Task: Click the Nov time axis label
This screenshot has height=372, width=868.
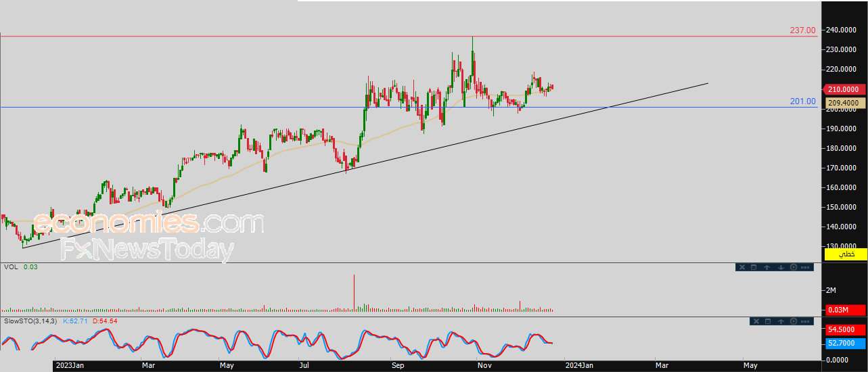Action: pyautogui.click(x=484, y=366)
